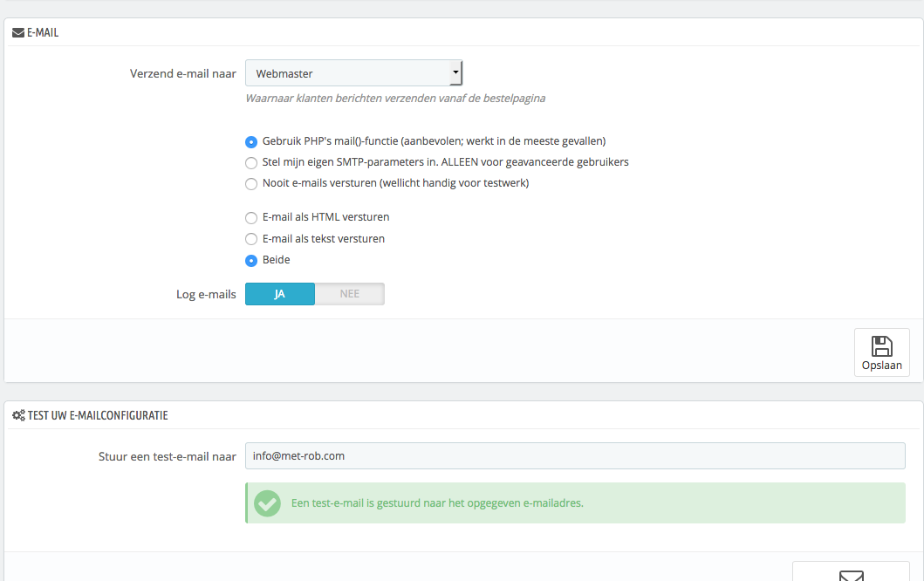Click the envelope icon next to E-MAIL

(x=18, y=33)
